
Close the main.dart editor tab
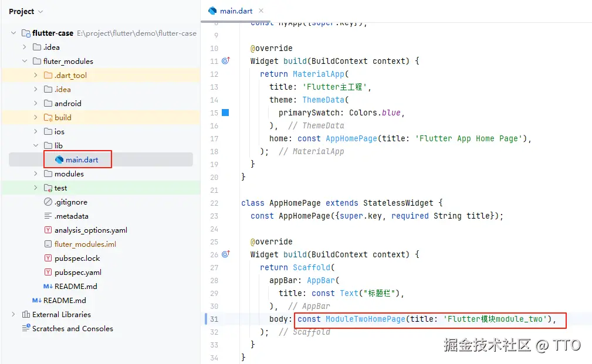click(x=261, y=11)
